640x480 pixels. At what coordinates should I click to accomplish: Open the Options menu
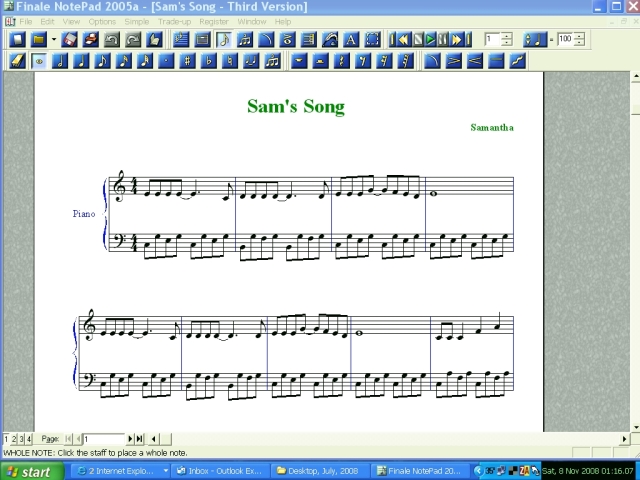click(102, 21)
